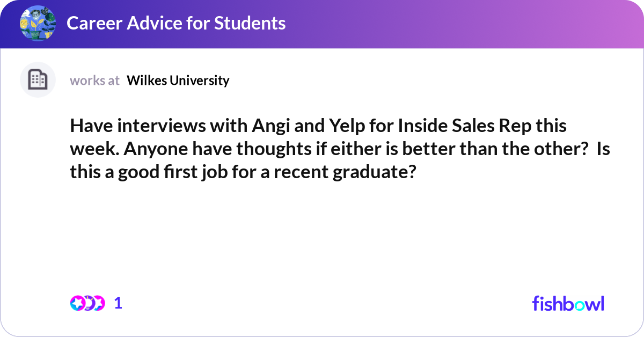The height and width of the screenshot is (337, 644).
Task: Open the Career Advice for Students bowl avatar
Action: click(38, 23)
